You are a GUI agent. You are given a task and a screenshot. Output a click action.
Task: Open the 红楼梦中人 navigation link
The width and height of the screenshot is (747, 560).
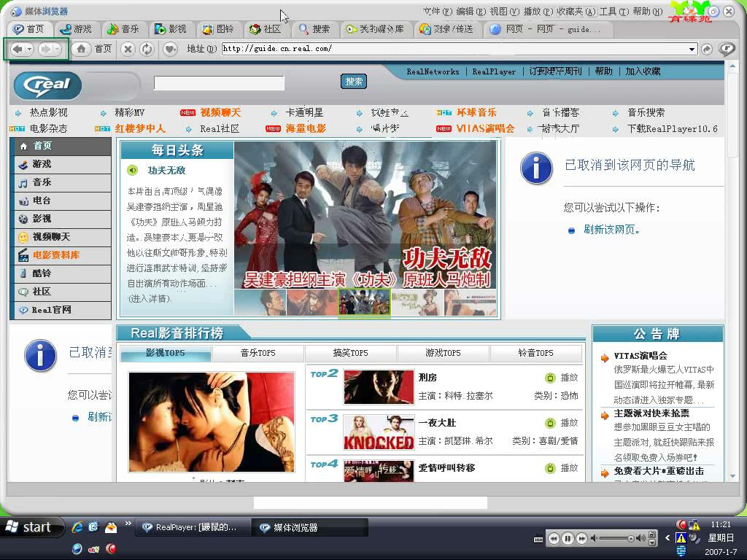tap(140, 128)
